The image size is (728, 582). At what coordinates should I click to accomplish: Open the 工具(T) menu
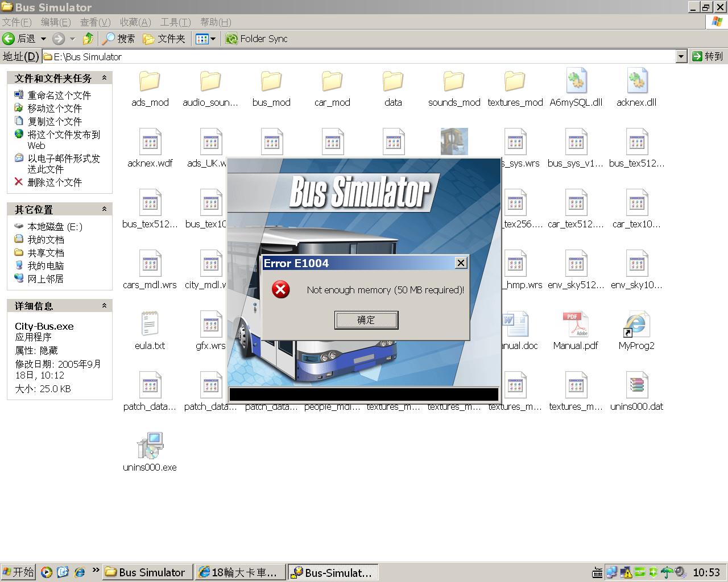tap(175, 22)
